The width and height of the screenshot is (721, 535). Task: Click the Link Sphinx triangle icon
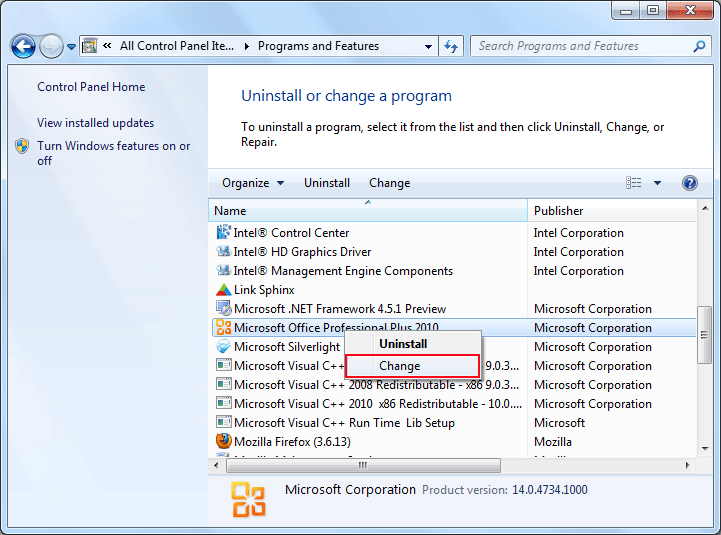[223, 290]
